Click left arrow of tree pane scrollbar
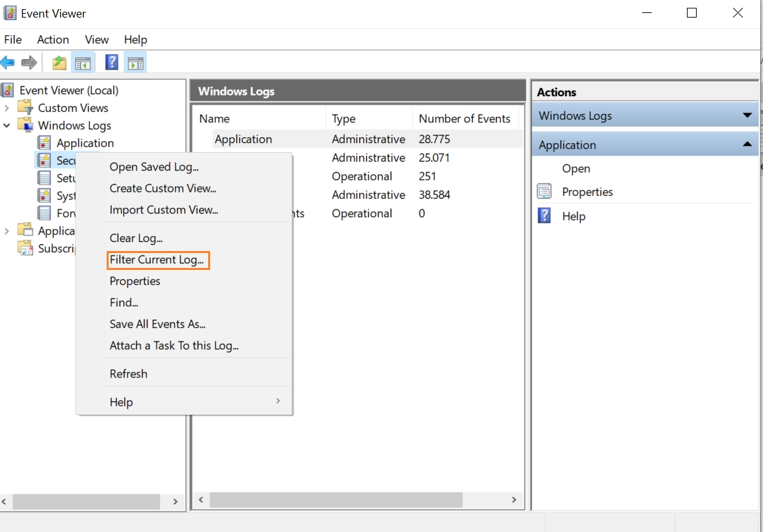763x532 pixels. coord(4,501)
